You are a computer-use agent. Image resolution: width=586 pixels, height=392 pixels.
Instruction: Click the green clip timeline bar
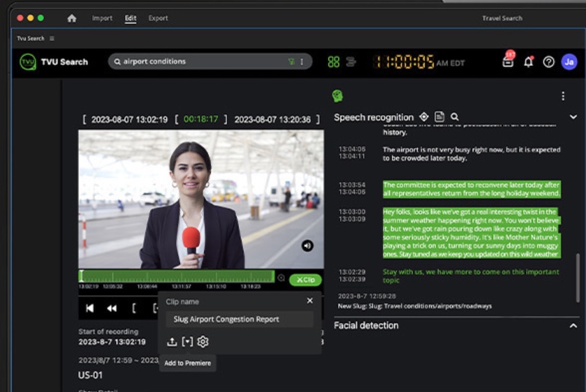click(x=177, y=276)
